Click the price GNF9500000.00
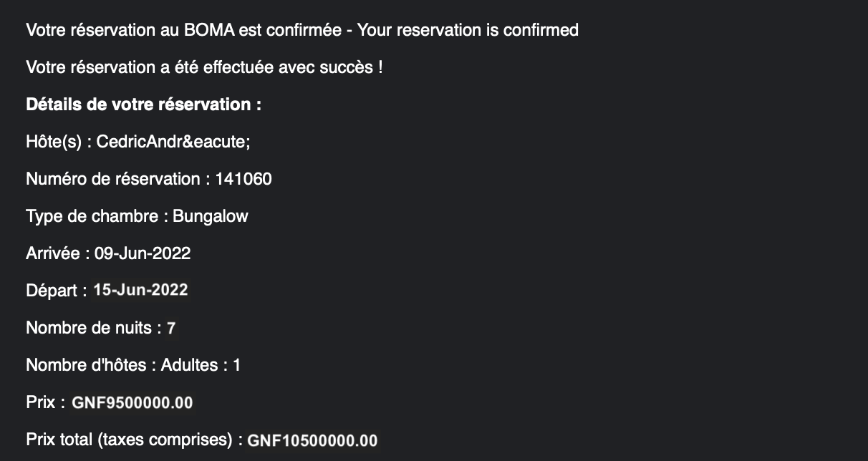Viewport: 868px width, 461px height. pos(132,402)
